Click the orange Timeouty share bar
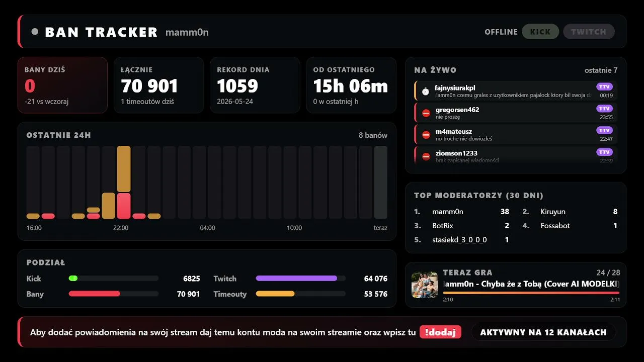 tap(275, 294)
